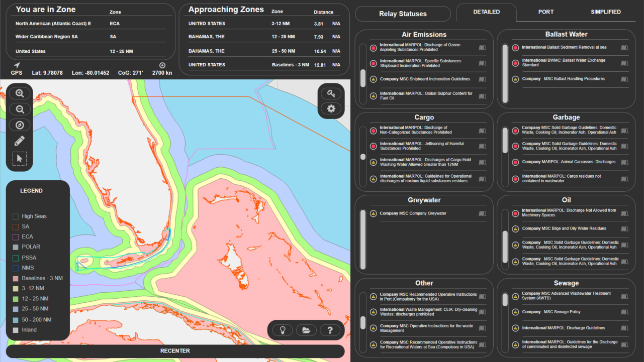This screenshot has height=362, width=644.
Task: Collapse the Legend panel using its chevron
Action: (x=53, y=191)
